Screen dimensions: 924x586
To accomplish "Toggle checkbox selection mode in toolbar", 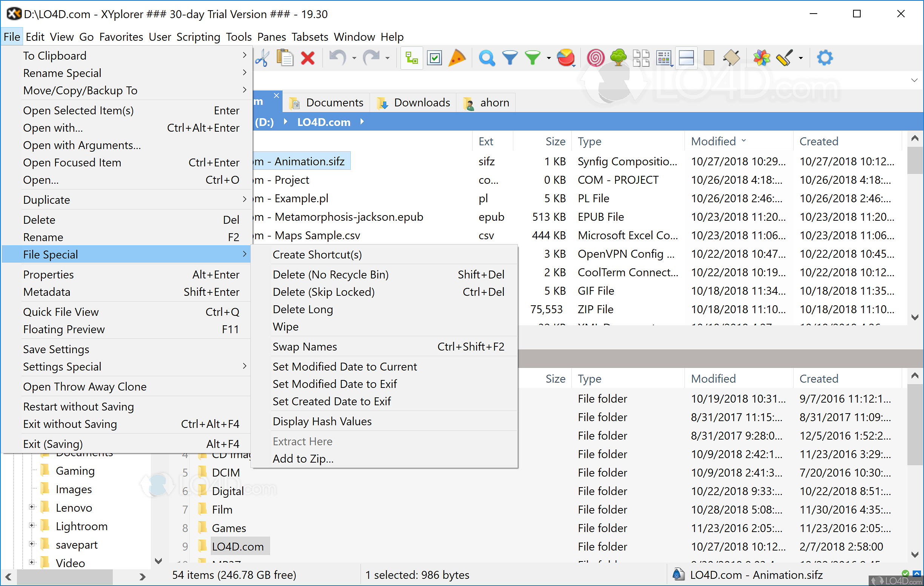I will [x=434, y=58].
